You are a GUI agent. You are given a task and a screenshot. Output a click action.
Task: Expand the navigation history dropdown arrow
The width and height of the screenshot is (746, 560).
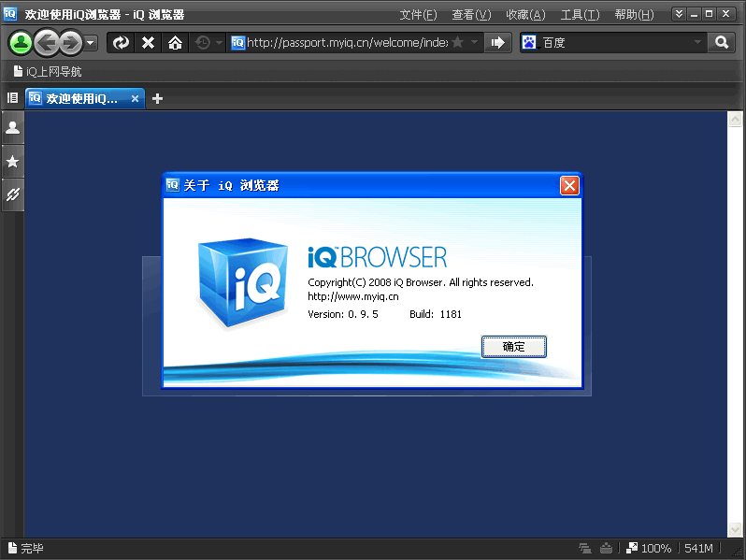point(91,43)
